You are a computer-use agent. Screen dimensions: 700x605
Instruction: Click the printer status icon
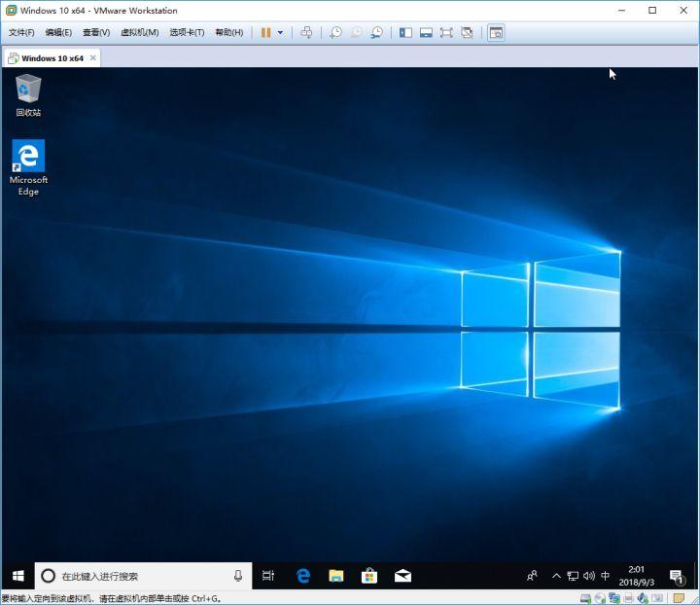(x=629, y=598)
